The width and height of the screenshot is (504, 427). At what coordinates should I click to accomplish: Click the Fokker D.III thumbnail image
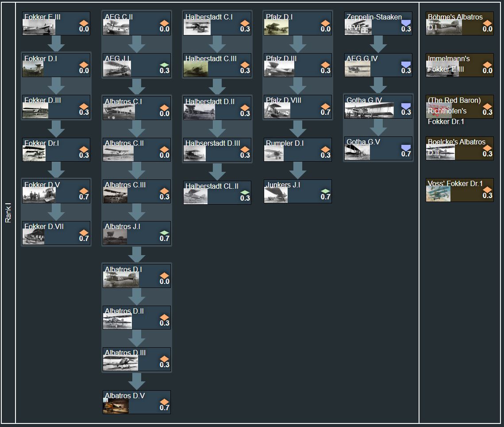coord(35,111)
